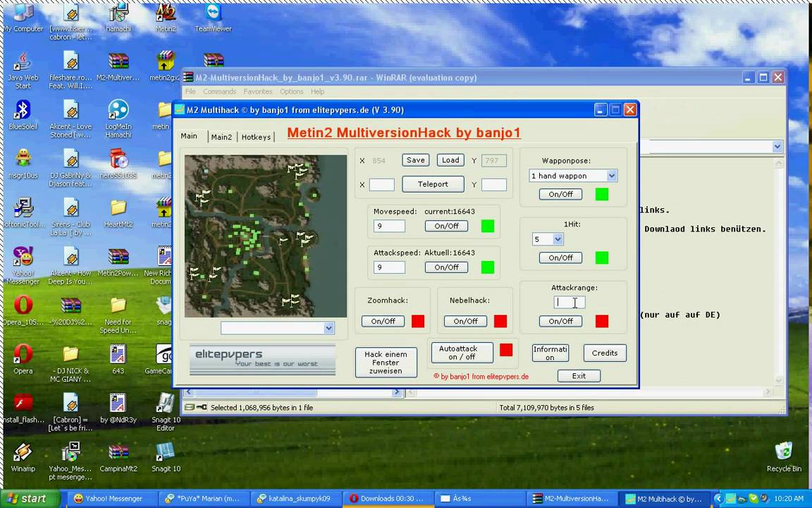Click the Credits button
The image size is (812, 508).
tap(604, 353)
